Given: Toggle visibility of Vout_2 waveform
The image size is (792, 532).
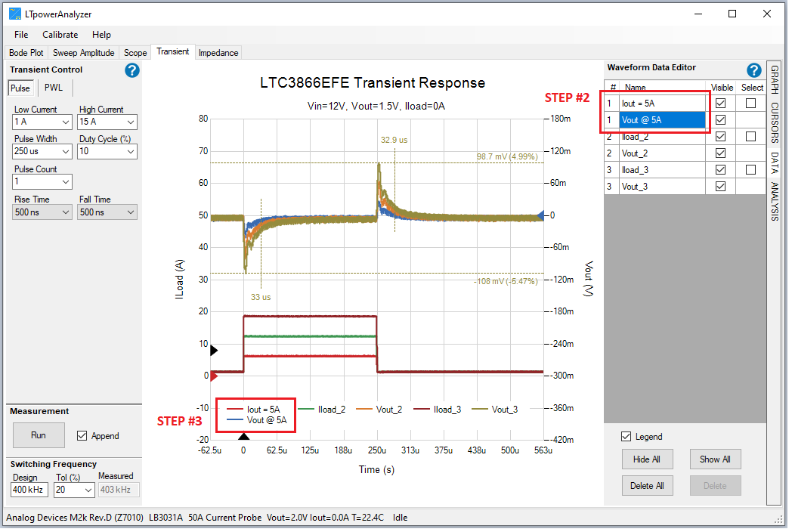Looking at the screenshot, I should point(722,153).
